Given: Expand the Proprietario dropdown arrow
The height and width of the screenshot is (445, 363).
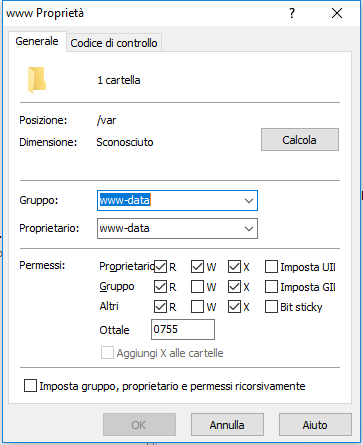Looking at the screenshot, I should [x=249, y=229].
